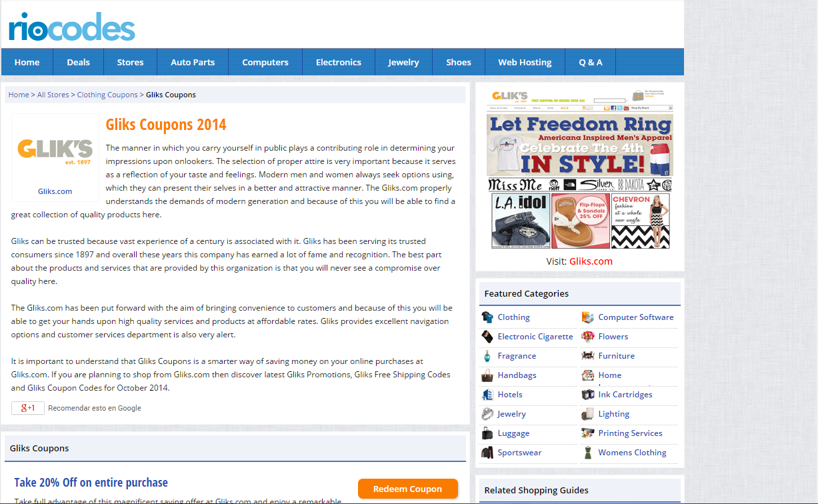The width and height of the screenshot is (818, 504).
Task: Click the Flowers bouquet icon
Action: point(588,337)
